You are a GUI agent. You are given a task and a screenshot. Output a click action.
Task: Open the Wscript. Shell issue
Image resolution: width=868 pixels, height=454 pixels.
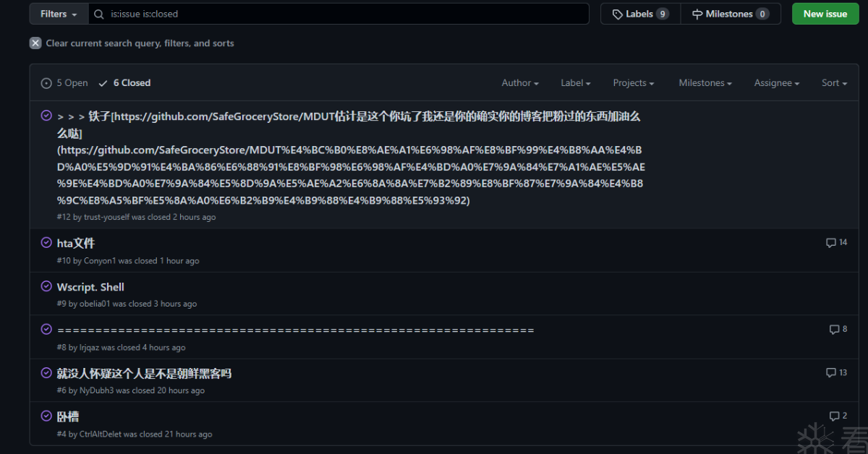tap(90, 287)
